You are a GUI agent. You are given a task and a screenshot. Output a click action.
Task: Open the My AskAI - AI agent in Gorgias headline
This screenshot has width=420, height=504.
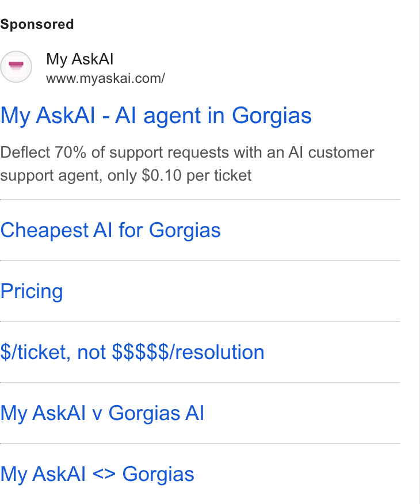(x=156, y=116)
